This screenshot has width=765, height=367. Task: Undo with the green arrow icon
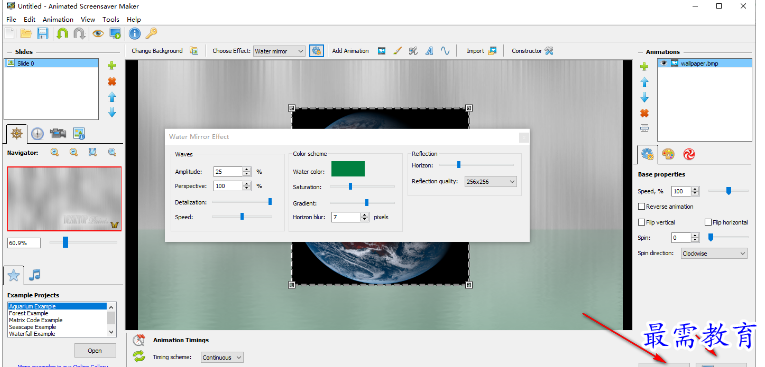click(62, 33)
